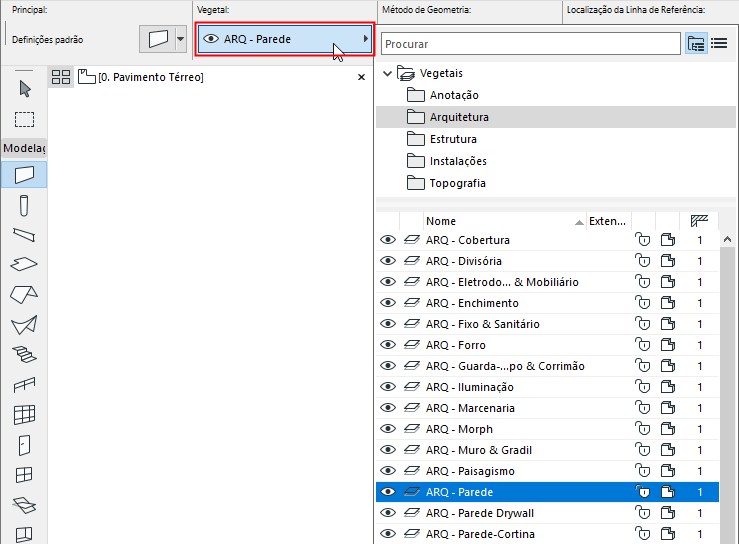Switch to 0. Pavimento Térreo tab

[141, 77]
